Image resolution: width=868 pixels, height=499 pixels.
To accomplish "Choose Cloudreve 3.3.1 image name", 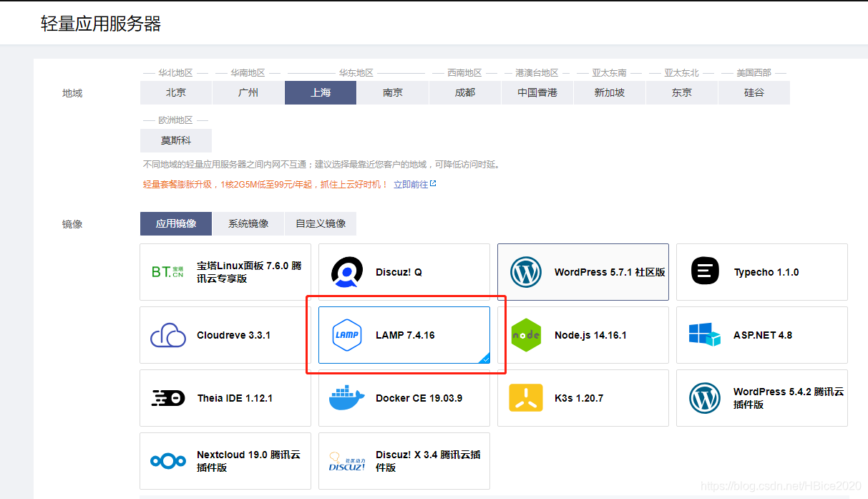I will click(x=233, y=335).
